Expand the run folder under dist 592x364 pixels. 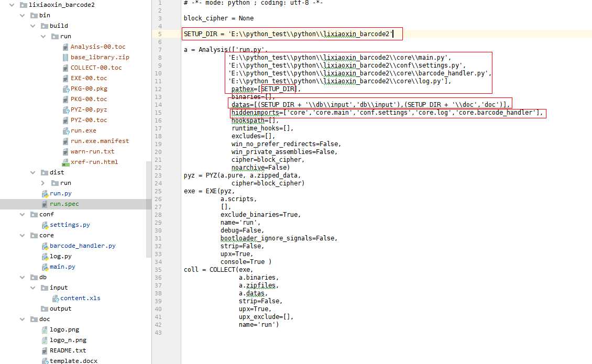tap(42, 183)
